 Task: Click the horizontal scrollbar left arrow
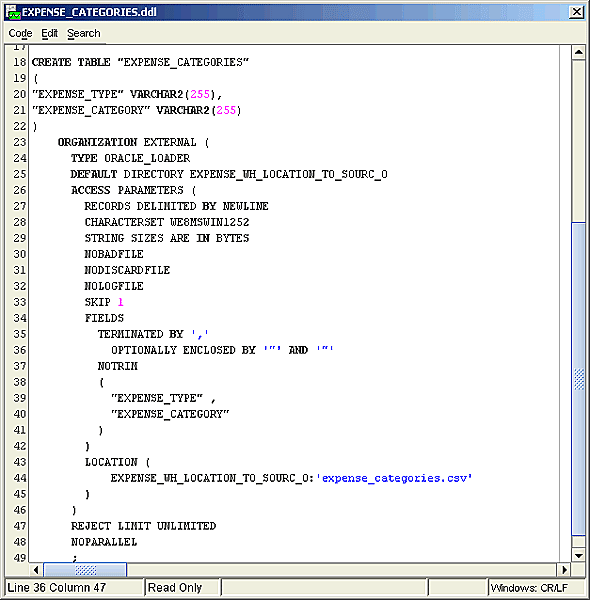pos(36,570)
